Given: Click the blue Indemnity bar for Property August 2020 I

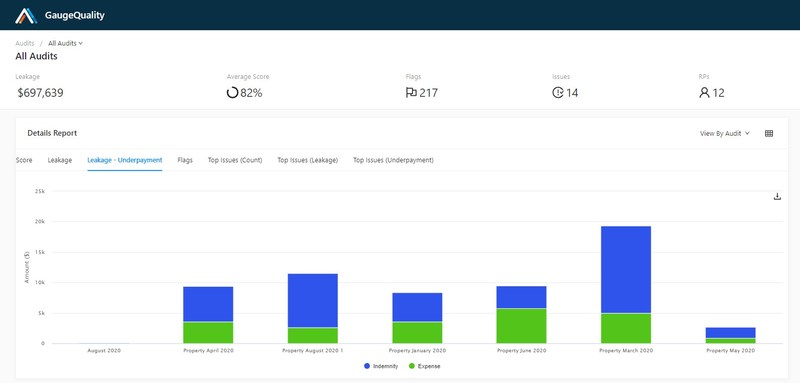Looking at the screenshot, I should (x=312, y=300).
